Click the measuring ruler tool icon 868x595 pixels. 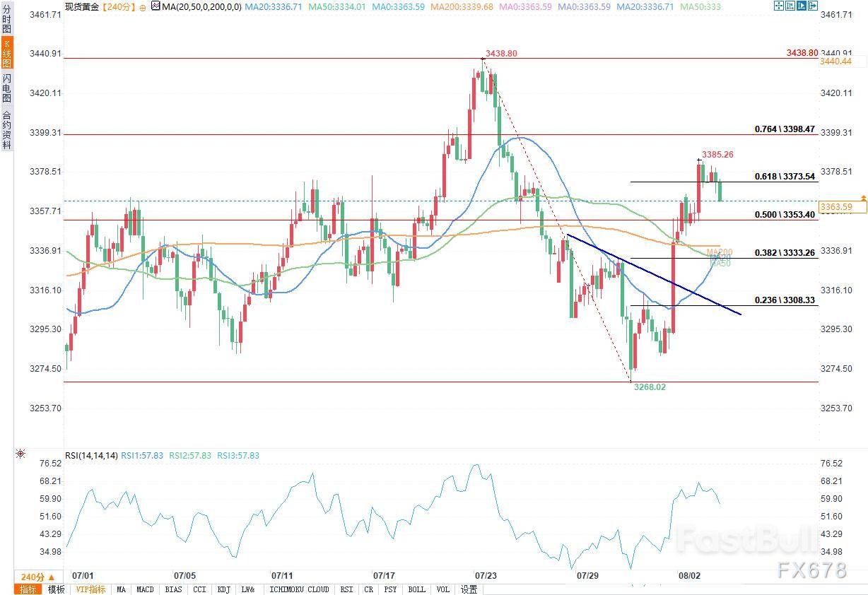coord(790,6)
